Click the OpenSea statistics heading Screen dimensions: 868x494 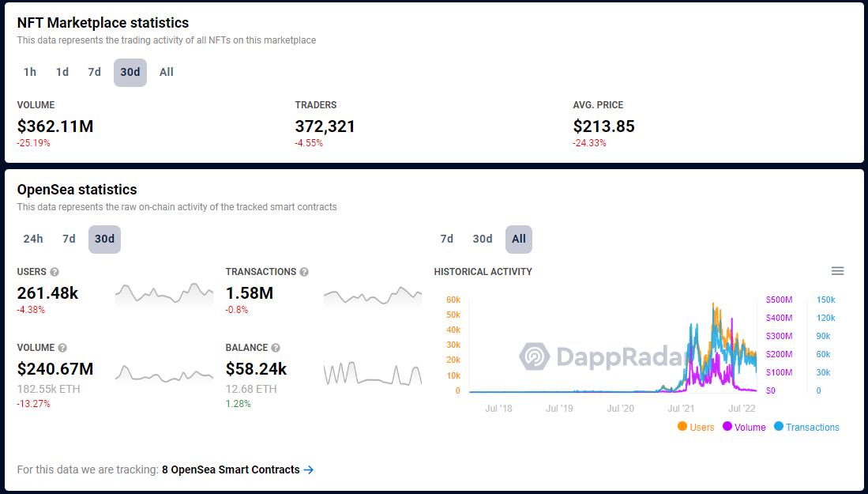[x=77, y=190]
